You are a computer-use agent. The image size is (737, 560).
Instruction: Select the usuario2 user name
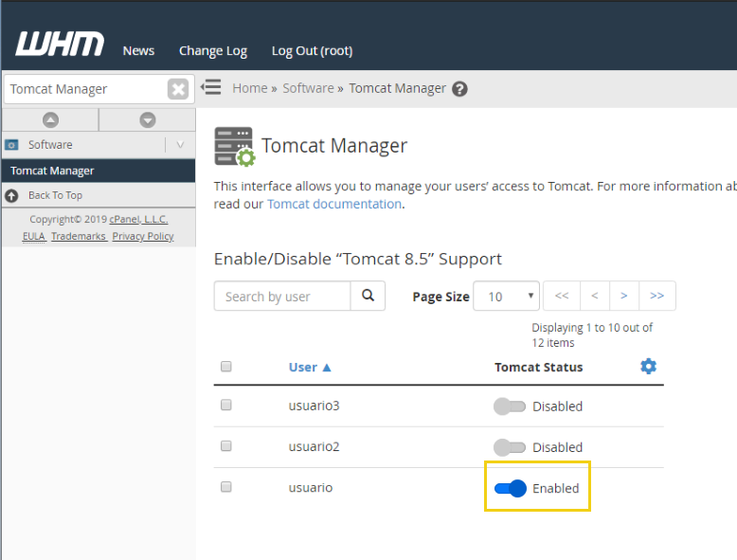(314, 446)
